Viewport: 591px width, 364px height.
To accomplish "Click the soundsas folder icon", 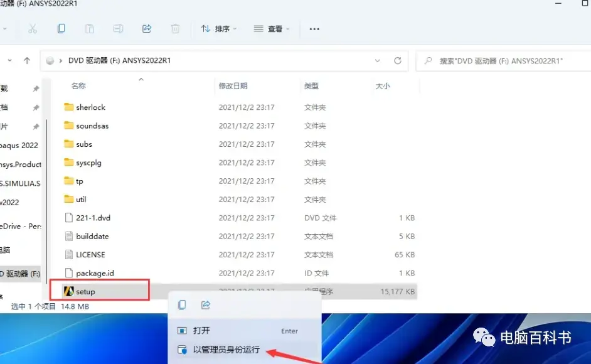I will tap(68, 126).
